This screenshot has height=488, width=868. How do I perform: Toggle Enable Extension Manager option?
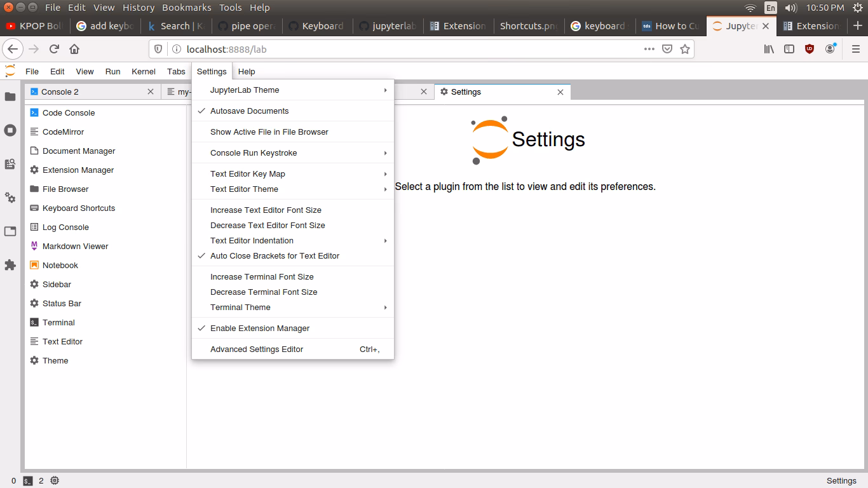coord(260,328)
